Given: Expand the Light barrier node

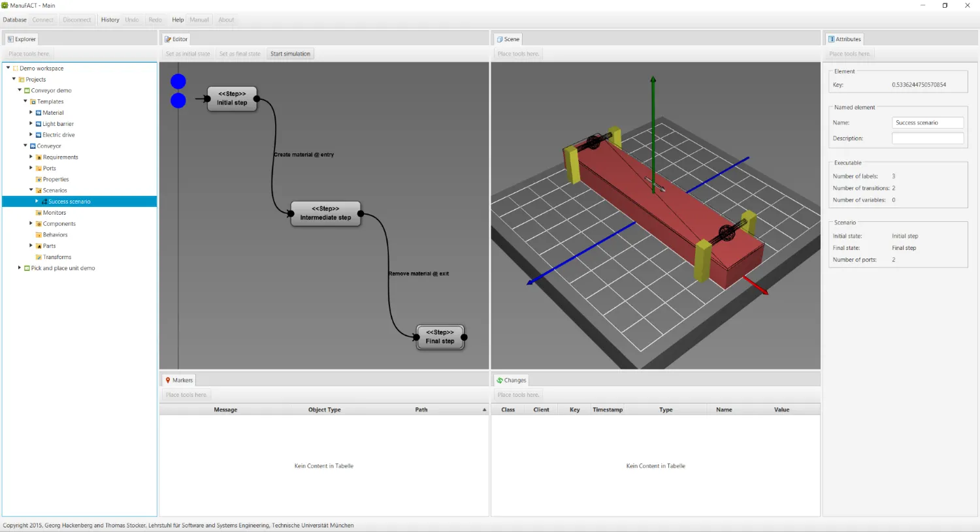Looking at the screenshot, I should click(31, 123).
